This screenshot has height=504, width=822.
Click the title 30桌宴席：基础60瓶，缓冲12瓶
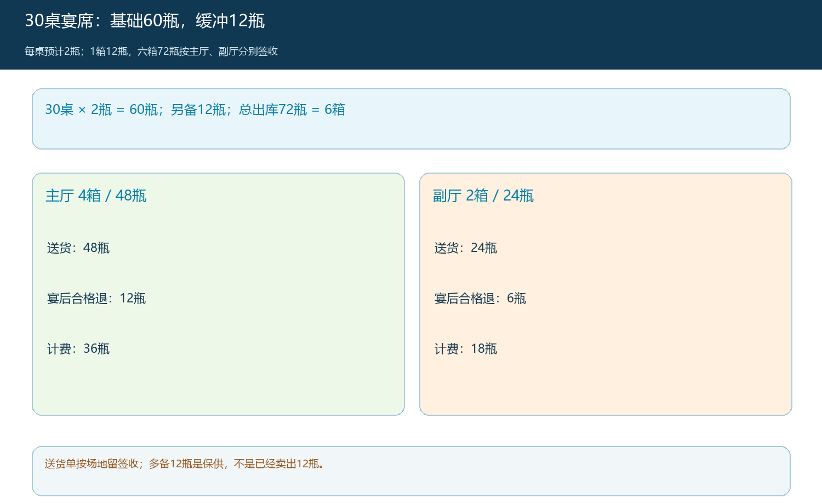145,21
